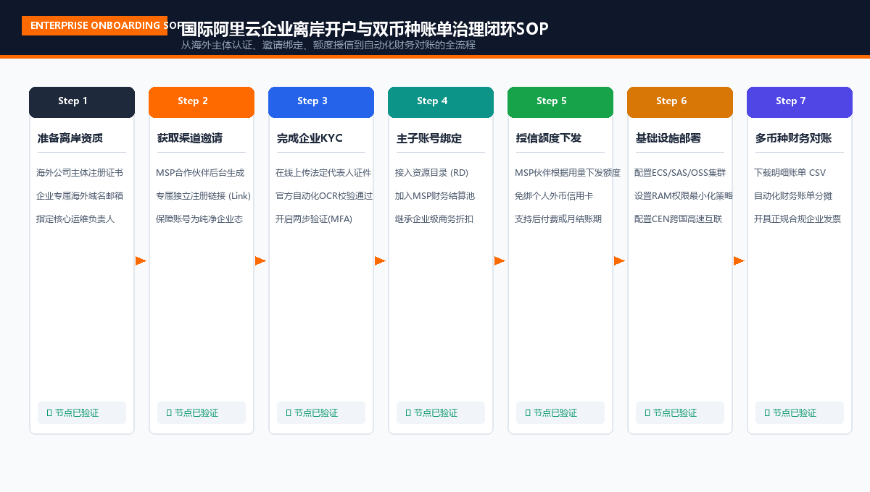The image size is (870, 492).
Task: Click the card heading 获取渠道邀请
Action: pos(190,138)
